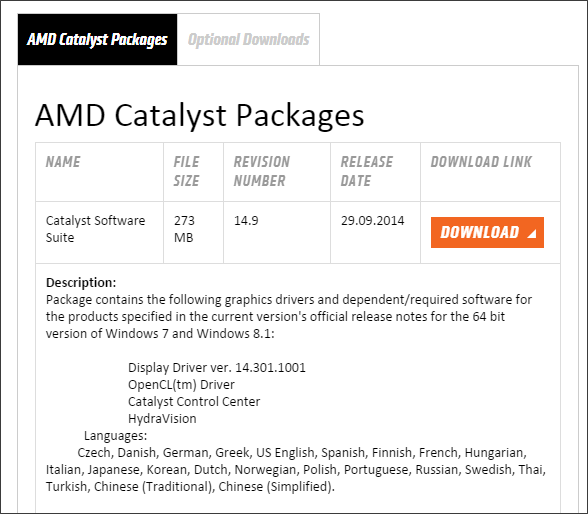Switch to the Optional Downloads tab
588x514 pixels.
coord(248,39)
